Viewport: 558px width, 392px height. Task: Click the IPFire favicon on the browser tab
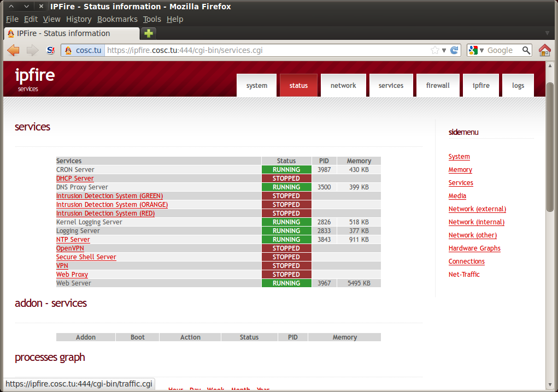9,33
